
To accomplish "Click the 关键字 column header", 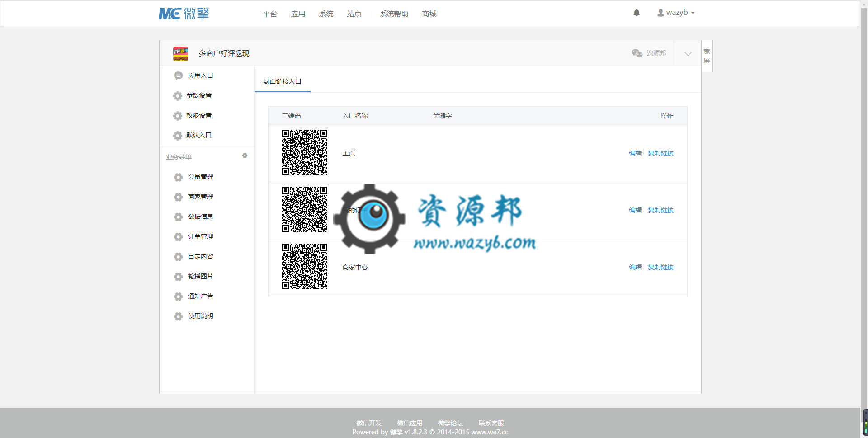I will coord(442,116).
